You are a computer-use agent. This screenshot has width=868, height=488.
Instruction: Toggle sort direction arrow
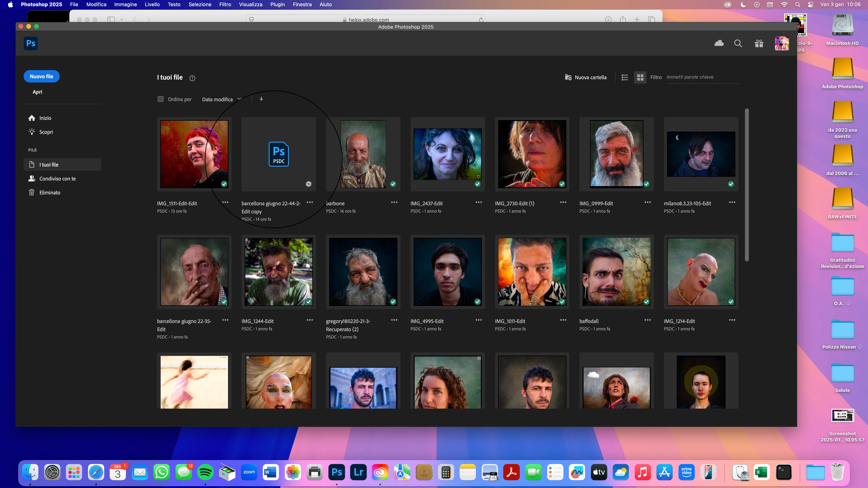261,99
